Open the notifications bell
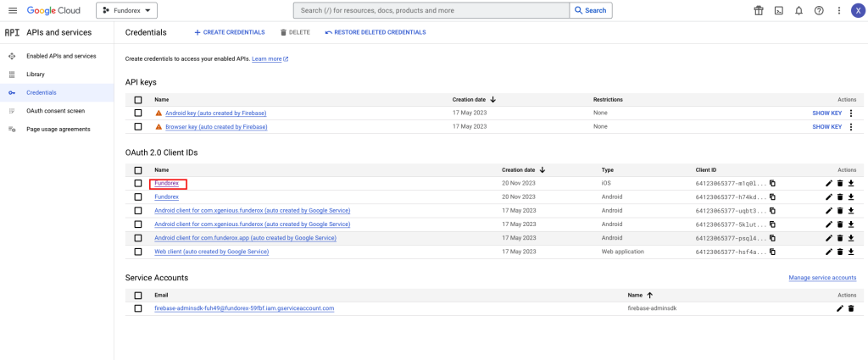This screenshot has width=868, height=360. tap(798, 10)
